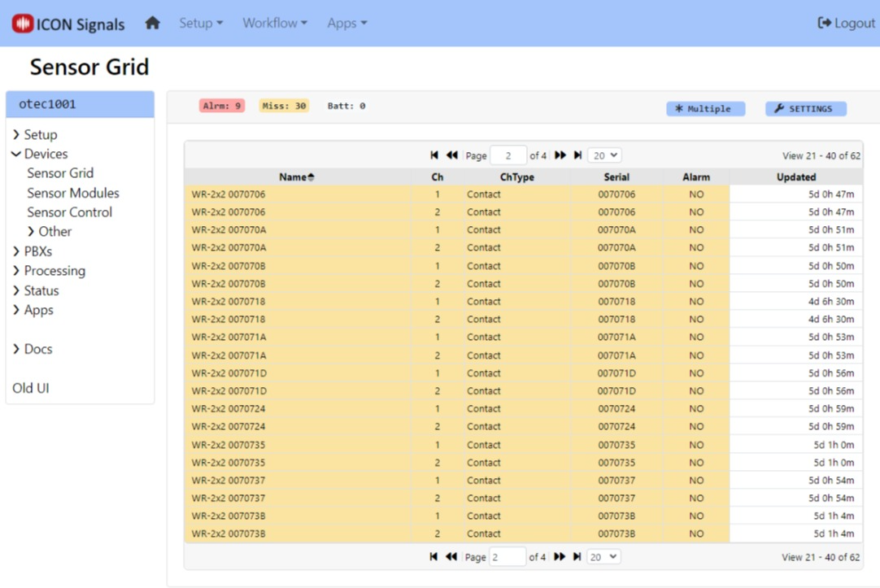This screenshot has width=880, height=588.
Task: Open the Apps menu in navbar
Action: coord(347,23)
